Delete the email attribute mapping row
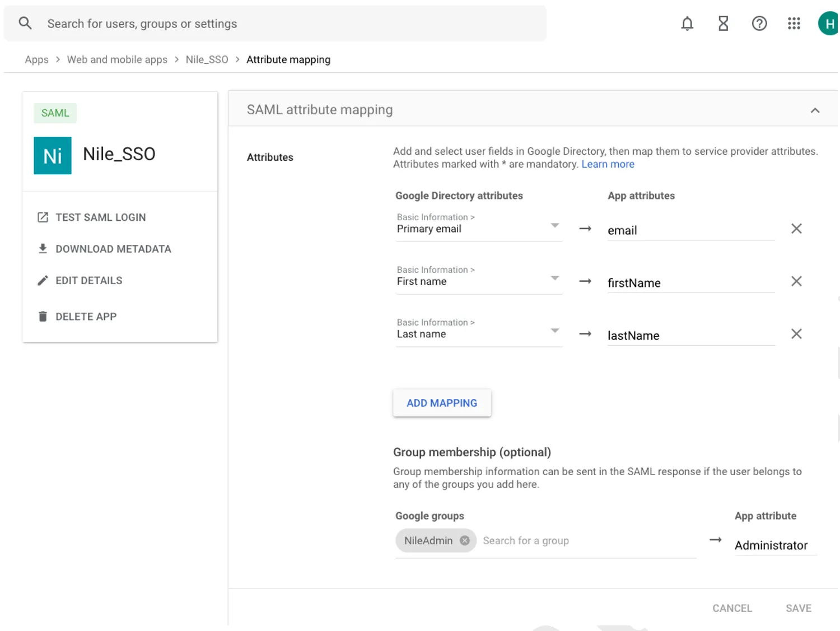Viewport: 840px width, 631px height. pos(796,229)
